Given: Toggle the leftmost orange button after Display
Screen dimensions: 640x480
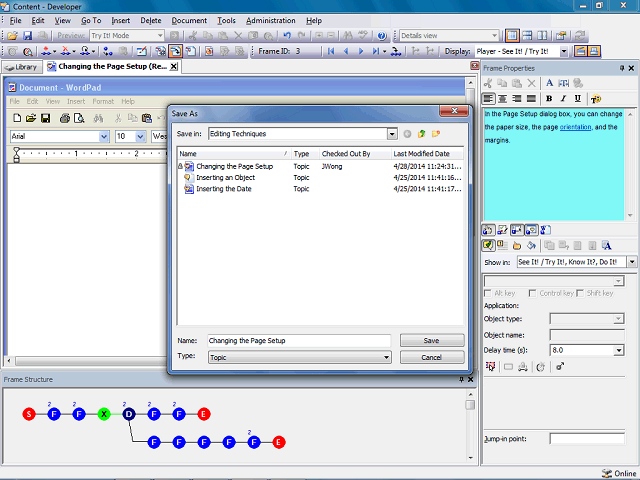Looking at the screenshot, I should tap(581, 51).
